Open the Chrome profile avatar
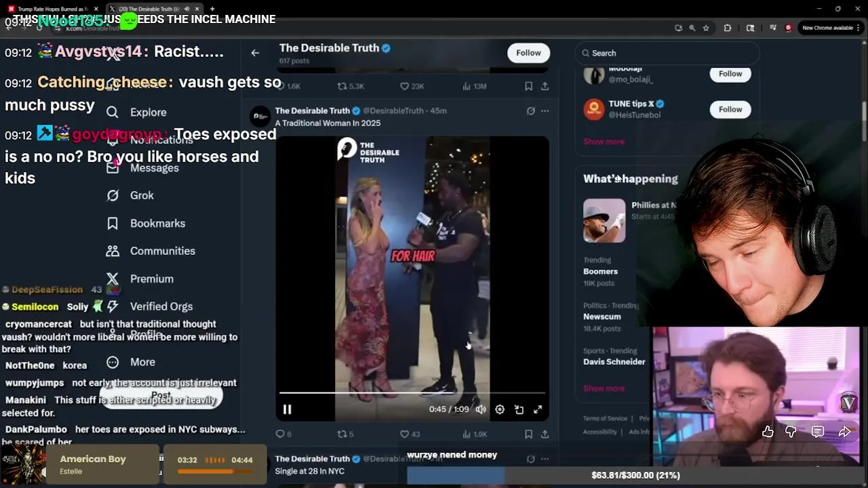The image size is (868, 488). 788,28
